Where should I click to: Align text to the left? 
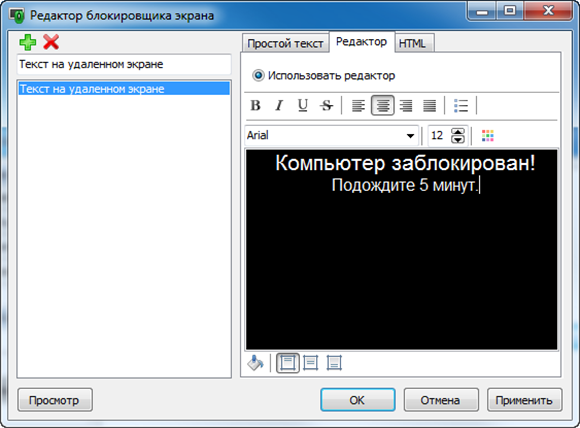[358, 106]
